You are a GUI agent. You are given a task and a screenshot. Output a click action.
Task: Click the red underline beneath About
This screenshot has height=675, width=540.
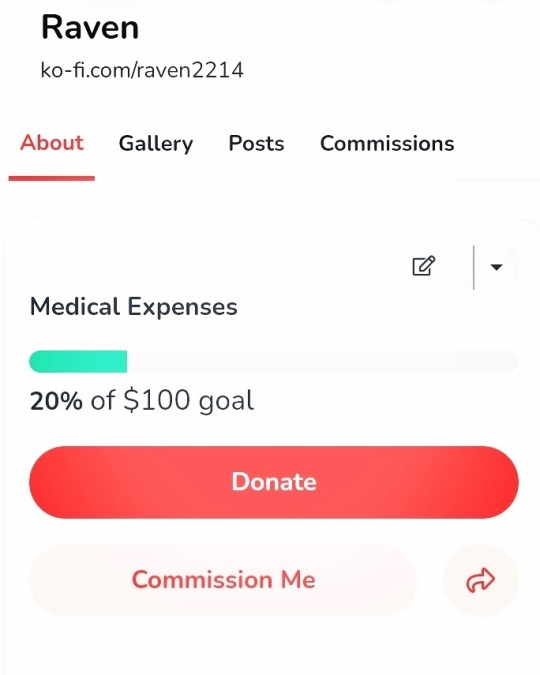52,178
